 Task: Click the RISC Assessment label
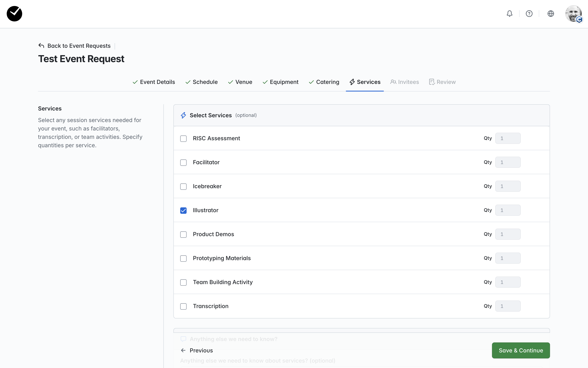point(217,138)
